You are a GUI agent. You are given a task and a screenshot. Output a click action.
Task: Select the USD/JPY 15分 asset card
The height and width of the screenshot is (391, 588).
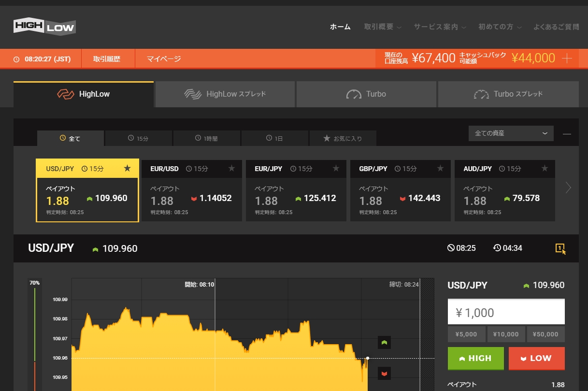(87, 190)
